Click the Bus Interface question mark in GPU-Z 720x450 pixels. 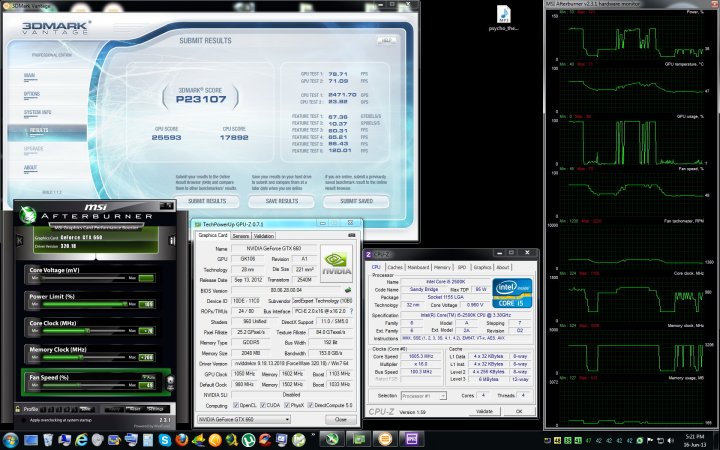(351, 311)
